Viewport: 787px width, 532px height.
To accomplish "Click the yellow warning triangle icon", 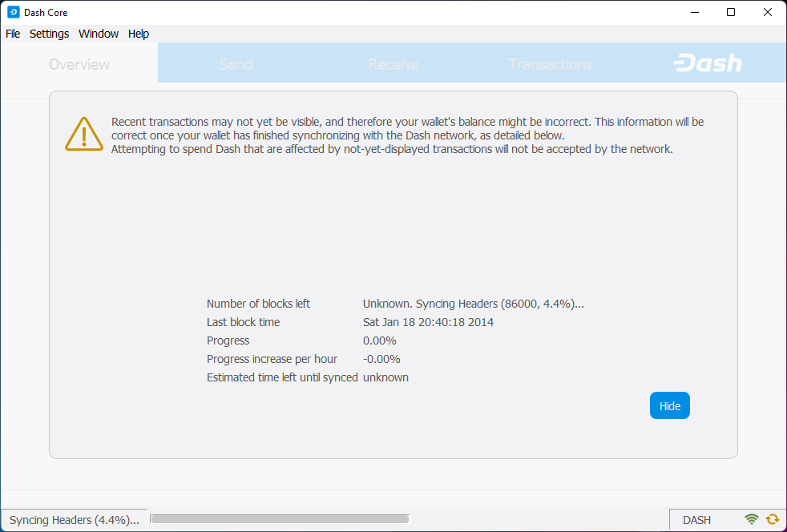I will tap(84, 134).
